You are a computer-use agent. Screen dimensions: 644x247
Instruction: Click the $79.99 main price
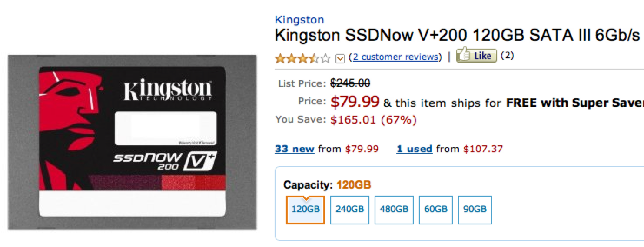click(355, 102)
